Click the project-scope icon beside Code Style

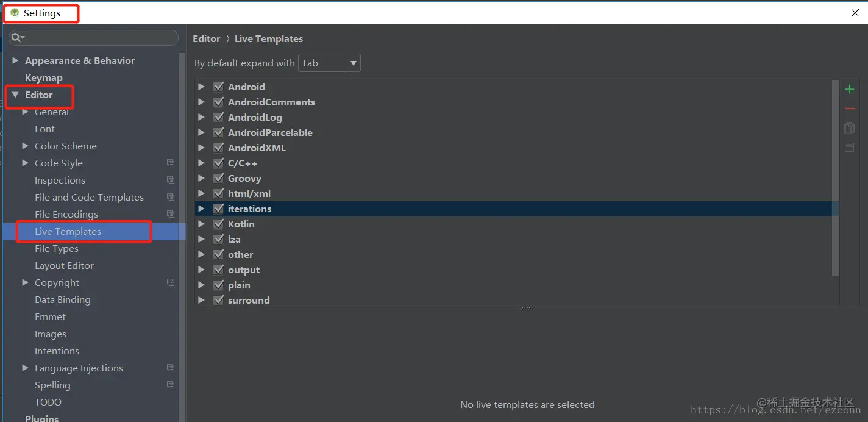tap(171, 163)
